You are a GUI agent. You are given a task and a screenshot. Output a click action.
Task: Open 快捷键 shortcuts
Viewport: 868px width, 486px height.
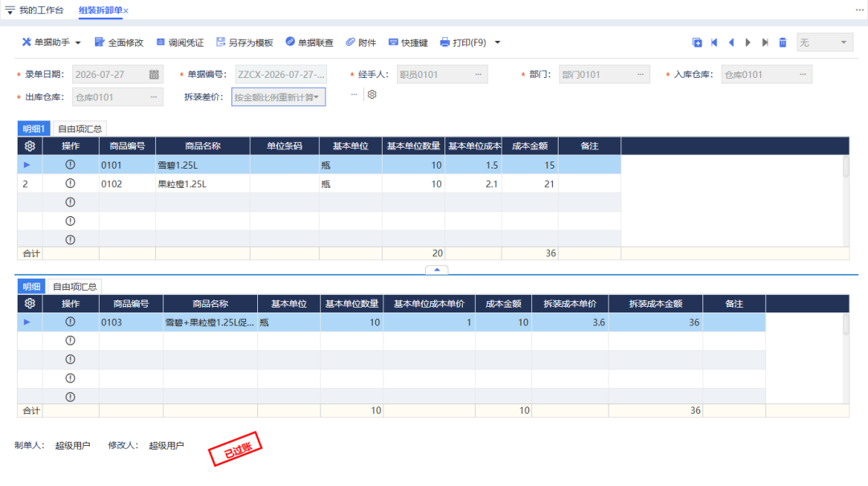click(408, 43)
